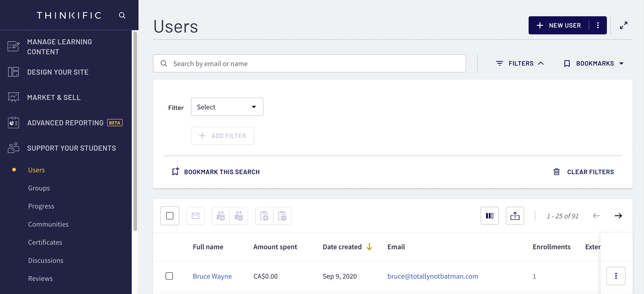Click the search by email or name field
This screenshot has height=294, width=644.
(x=310, y=64)
